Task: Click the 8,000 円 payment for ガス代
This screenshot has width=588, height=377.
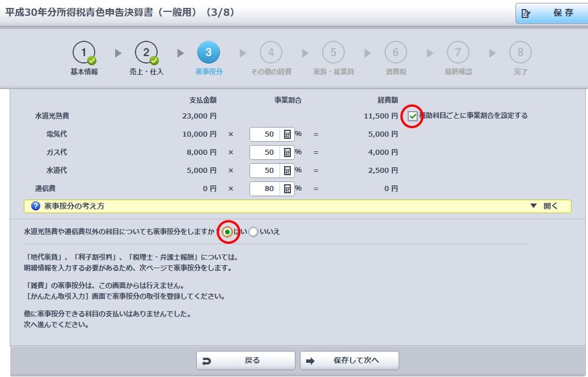Action: [x=202, y=152]
